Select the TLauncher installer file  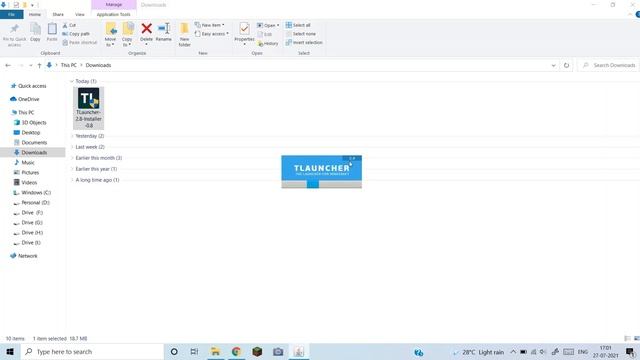pyautogui.click(x=89, y=108)
